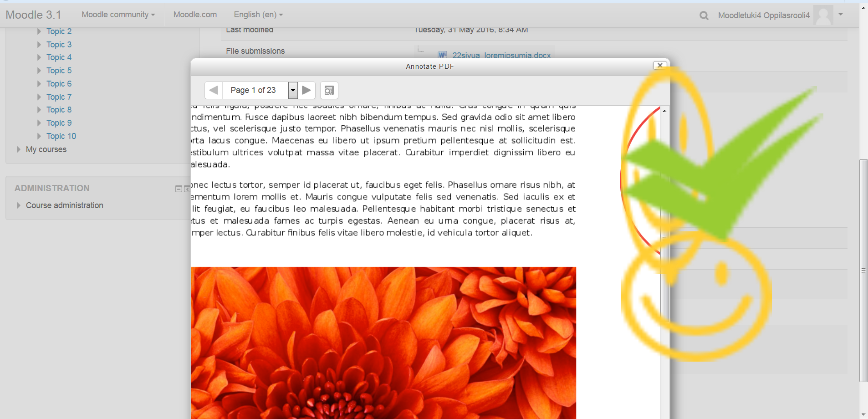Open Topic 10 in navigation
Image resolution: width=868 pixels, height=419 pixels.
tap(61, 136)
